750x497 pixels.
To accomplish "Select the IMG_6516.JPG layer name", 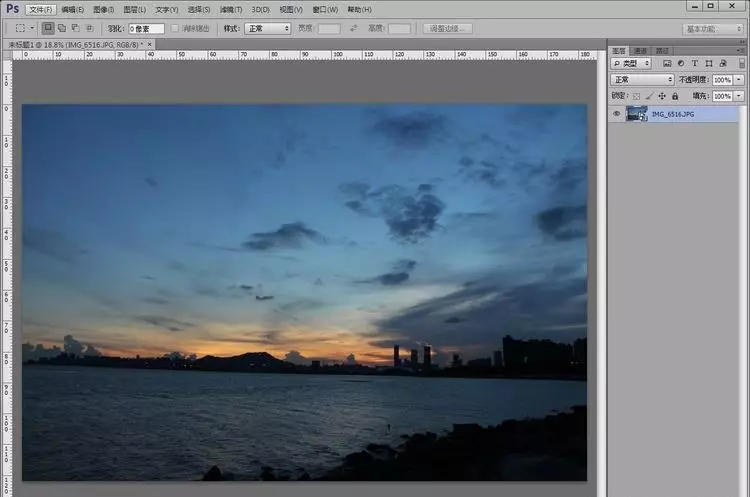I will click(x=673, y=114).
